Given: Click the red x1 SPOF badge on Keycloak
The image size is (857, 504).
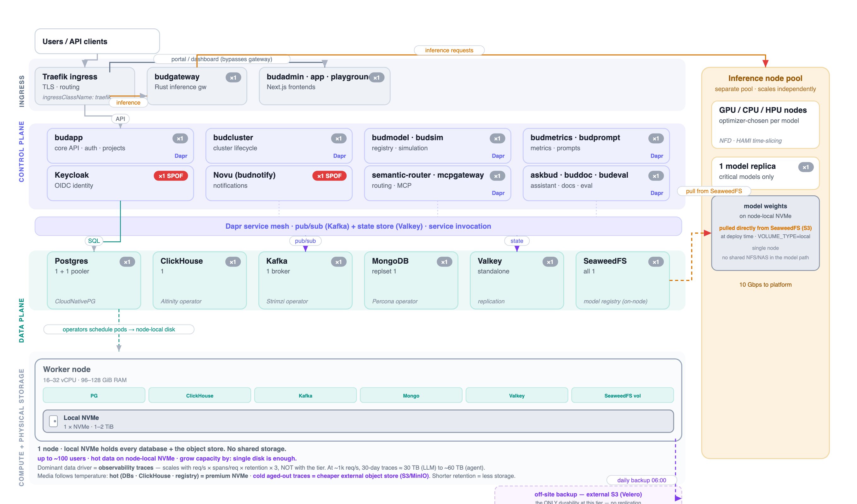Looking at the screenshot, I should 171,176.
